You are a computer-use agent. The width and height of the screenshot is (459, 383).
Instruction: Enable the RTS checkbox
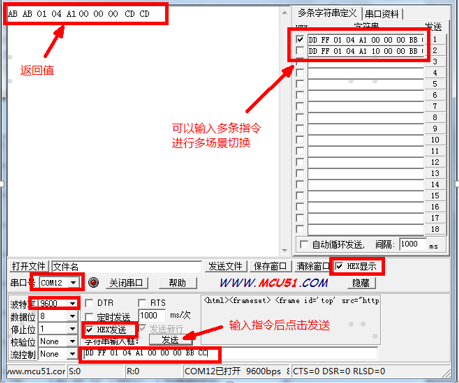[142, 303]
